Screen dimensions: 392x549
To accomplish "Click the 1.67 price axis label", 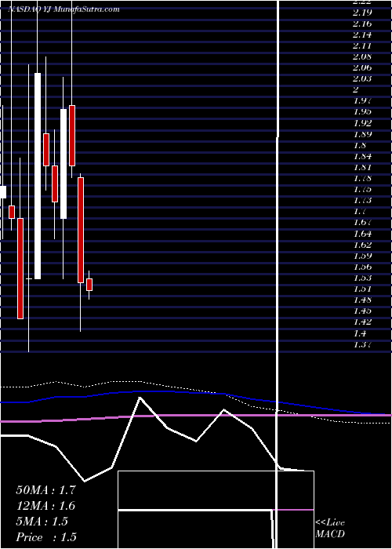I will pos(362,222).
